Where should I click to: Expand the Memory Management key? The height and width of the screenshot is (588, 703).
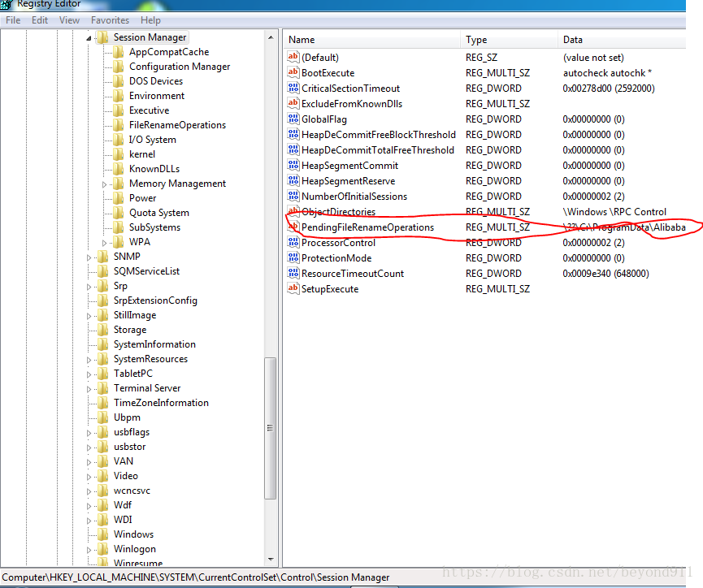click(104, 184)
